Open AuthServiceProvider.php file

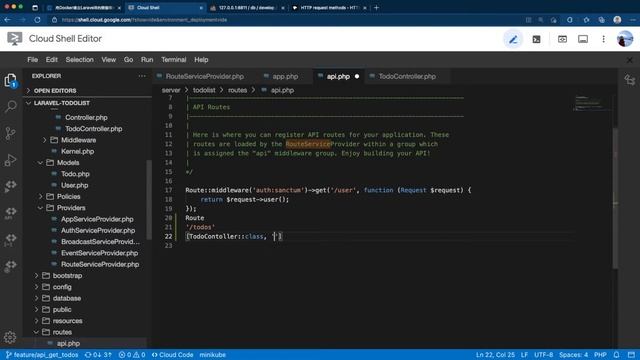point(98,231)
